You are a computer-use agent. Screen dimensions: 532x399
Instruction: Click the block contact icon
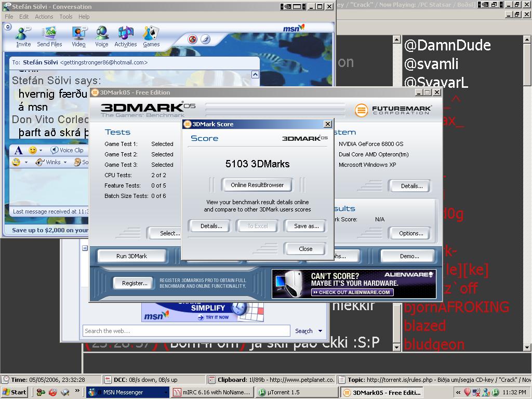tap(193, 39)
